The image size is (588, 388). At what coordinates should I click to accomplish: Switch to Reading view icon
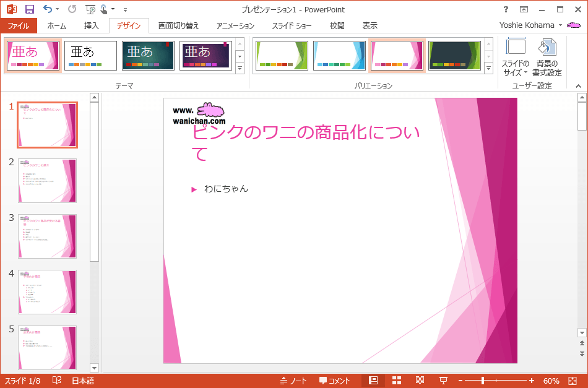pos(420,381)
